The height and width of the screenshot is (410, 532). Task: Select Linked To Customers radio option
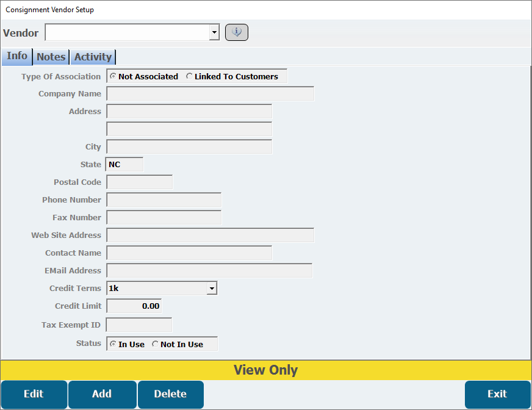pyautogui.click(x=190, y=76)
